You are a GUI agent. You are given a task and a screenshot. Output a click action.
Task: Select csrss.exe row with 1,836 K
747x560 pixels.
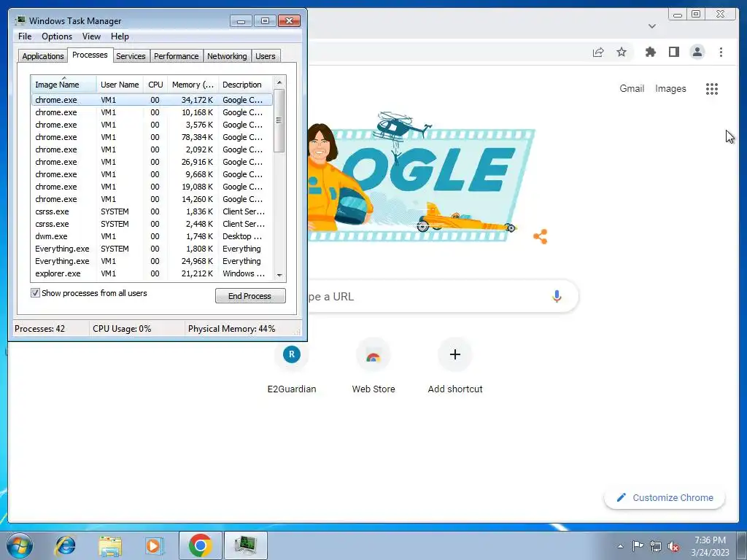tap(152, 211)
